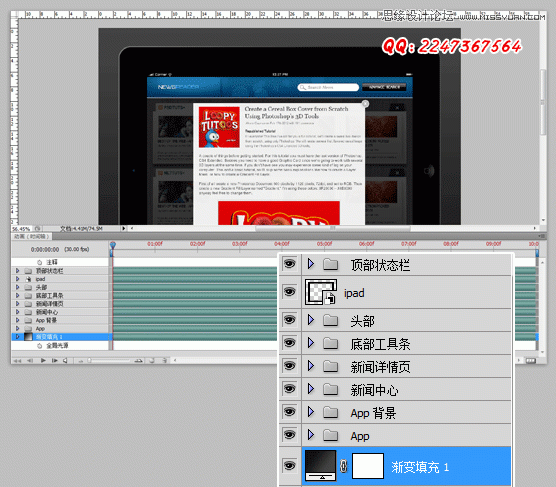Click the current time indicator playhead
The image size is (556, 487).
click(x=113, y=245)
